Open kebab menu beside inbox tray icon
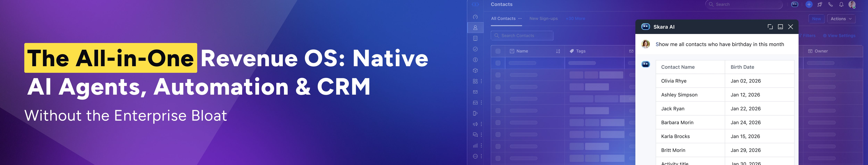 482,103
